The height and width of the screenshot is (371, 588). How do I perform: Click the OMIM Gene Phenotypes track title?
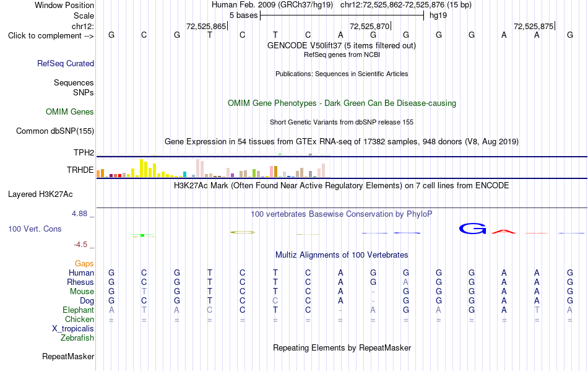(x=342, y=103)
